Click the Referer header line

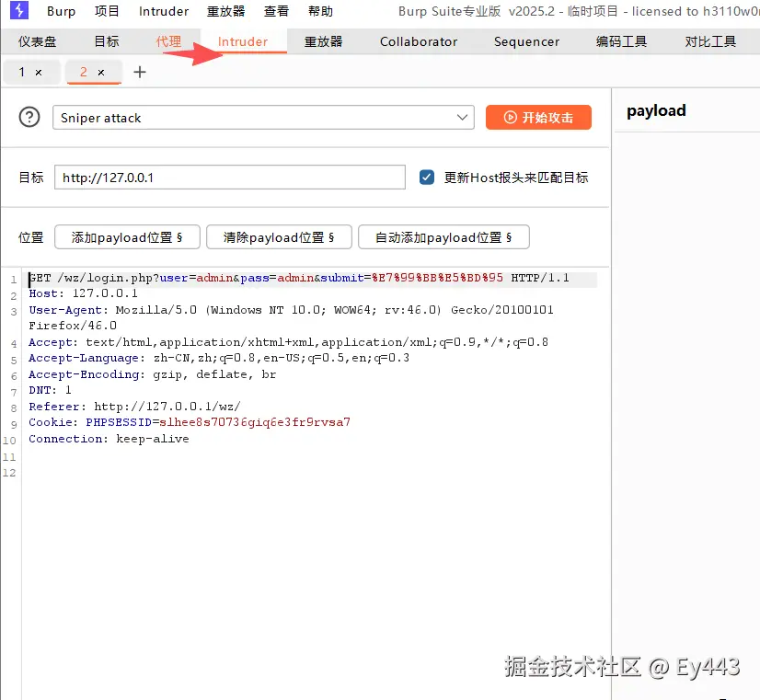tap(134, 407)
